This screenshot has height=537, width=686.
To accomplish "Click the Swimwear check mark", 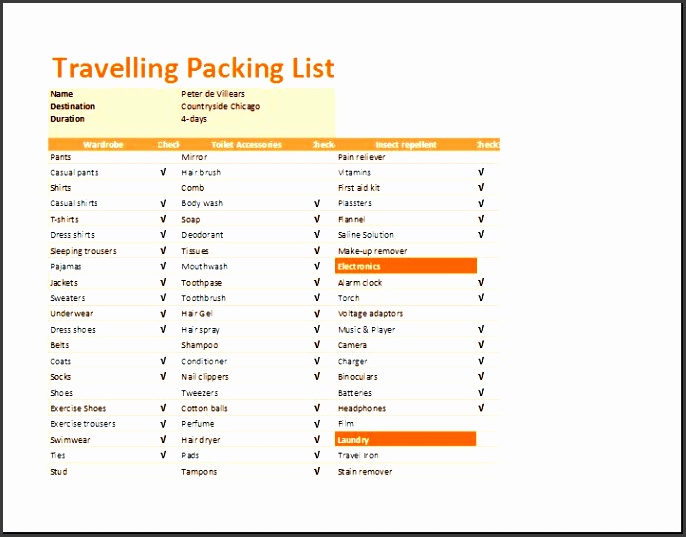I will [x=163, y=439].
